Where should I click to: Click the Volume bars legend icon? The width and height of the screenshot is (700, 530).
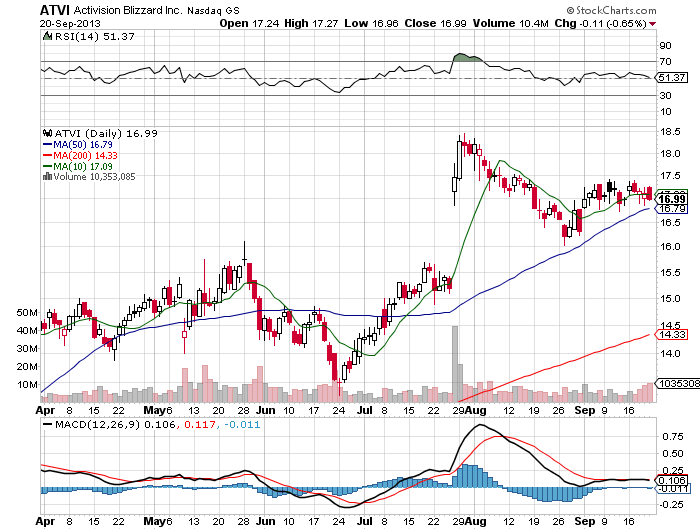click(x=46, y=176)
